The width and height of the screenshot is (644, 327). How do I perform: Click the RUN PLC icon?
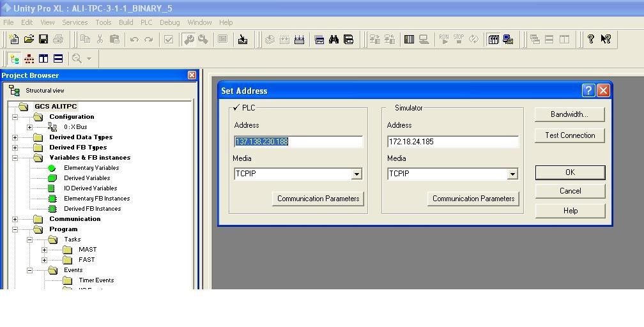[x=444, y=39]
